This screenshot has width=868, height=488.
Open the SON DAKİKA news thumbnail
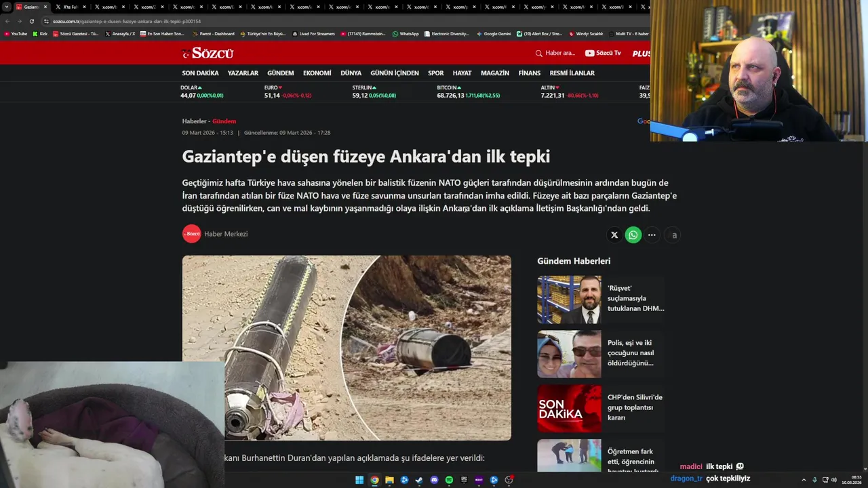[570, 409]
